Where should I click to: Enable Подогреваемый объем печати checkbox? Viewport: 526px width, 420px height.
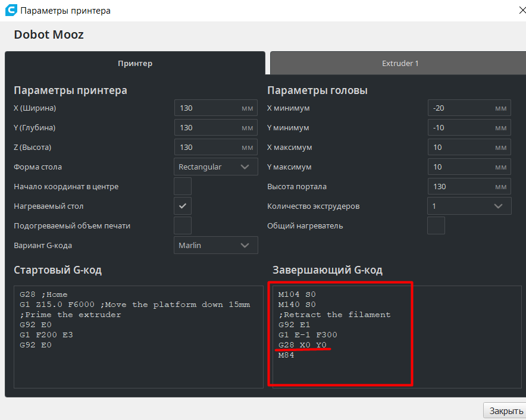click(183, 225)
